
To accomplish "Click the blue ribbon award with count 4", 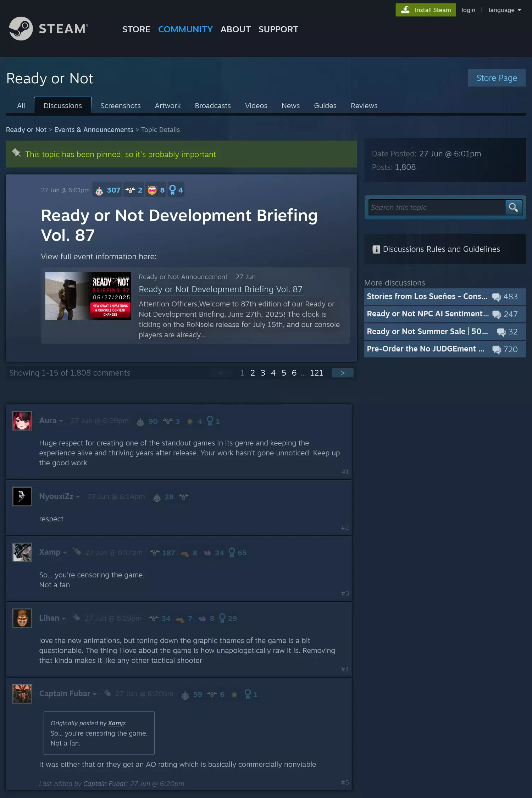I will pyautogui.click(x=172, y=190).
